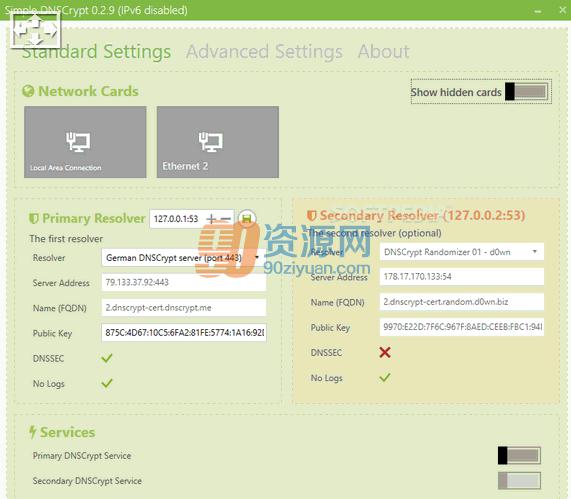571x499 pixels.
Task: Switch to the Advanced Settings tab
Action: coord(264,51)
